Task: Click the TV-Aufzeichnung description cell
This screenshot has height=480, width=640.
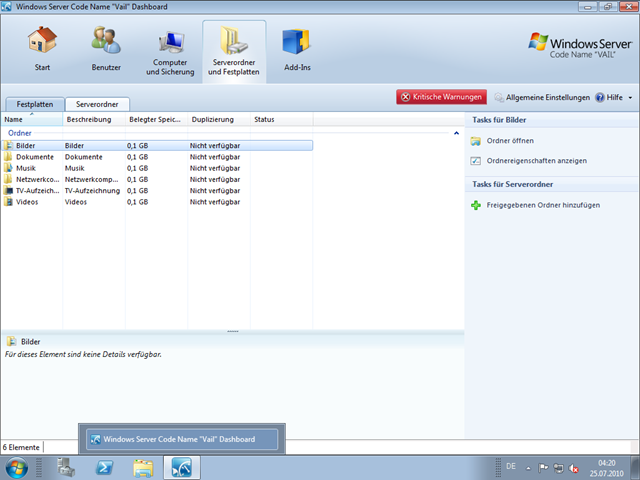Action: tap(92, 191)
